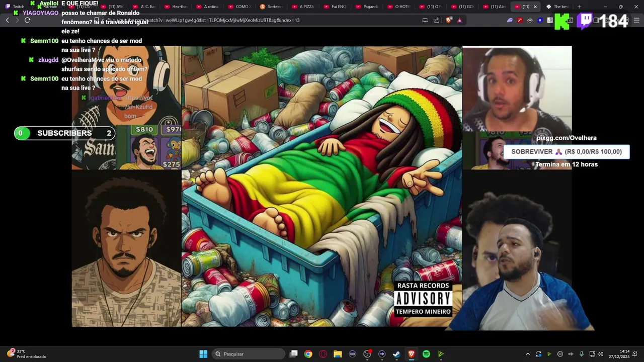Click the pixgg.com/Ovelhera link text
This screenshot has width=644, height=362.
click(x=567, y=138)
